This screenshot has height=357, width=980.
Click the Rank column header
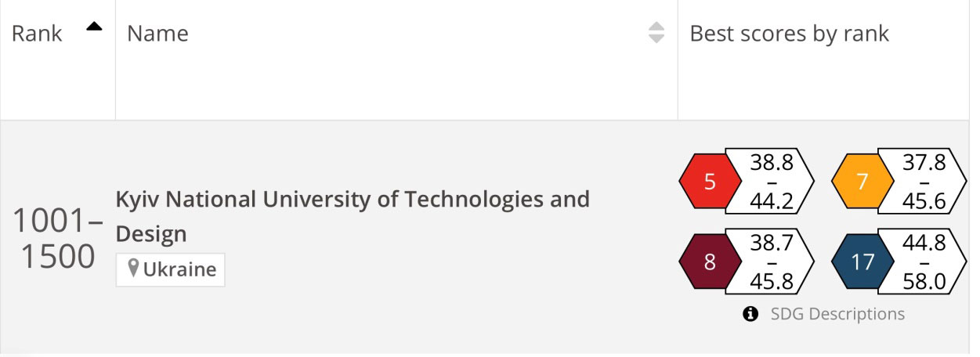(x=37, y=33)
